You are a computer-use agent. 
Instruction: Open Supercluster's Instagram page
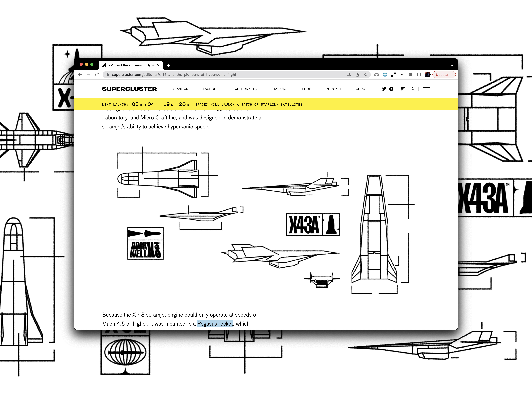(x=391, y=89)
